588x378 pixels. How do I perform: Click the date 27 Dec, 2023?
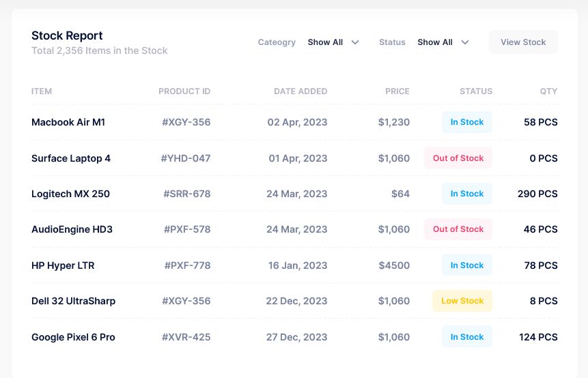296,337
